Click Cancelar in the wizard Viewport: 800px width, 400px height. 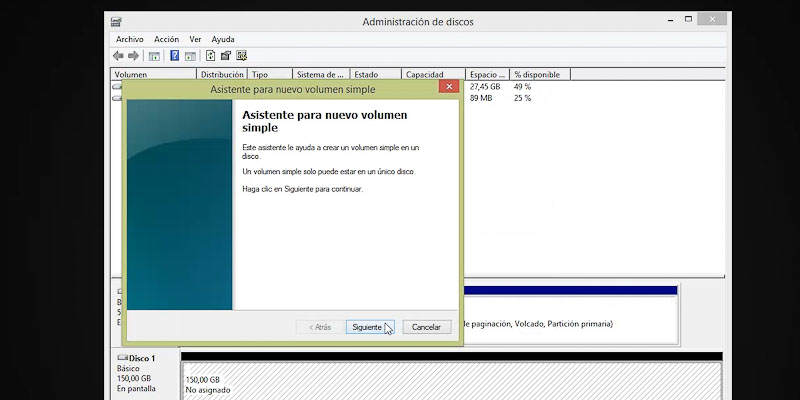click(427, 327)
